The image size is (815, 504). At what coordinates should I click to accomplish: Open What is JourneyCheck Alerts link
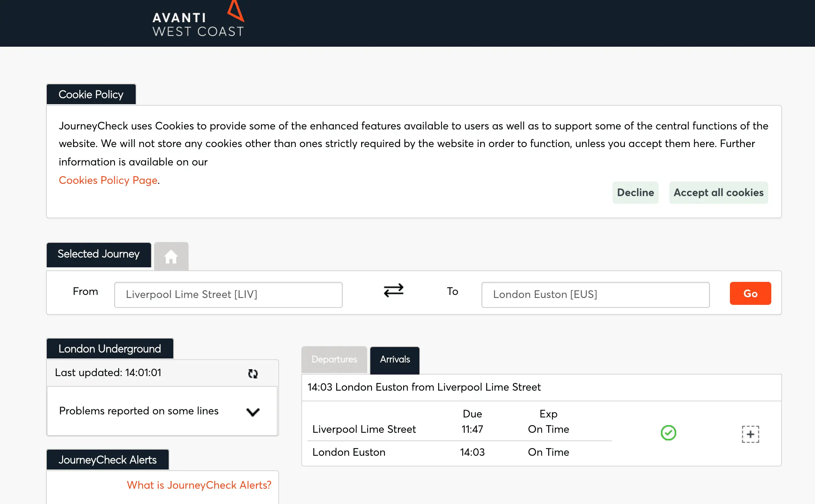[x=199, y=485]
